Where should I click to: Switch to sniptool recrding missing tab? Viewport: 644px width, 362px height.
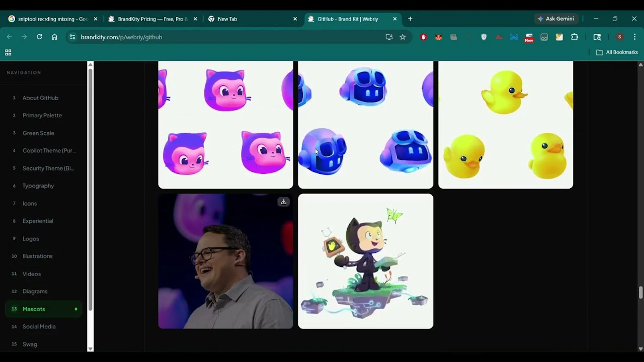(x=52, y=19)
